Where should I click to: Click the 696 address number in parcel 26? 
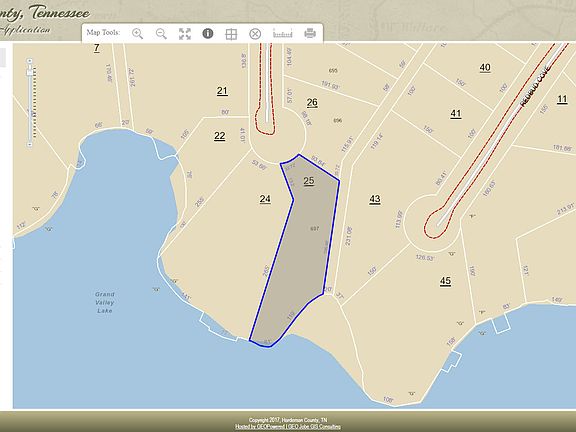338,120
